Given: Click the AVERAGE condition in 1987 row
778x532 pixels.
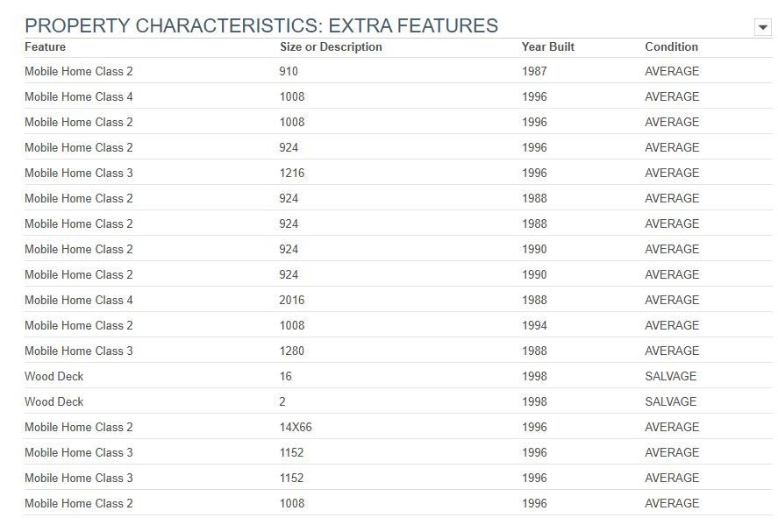Looking at the screenshot, I should point(672,71).
